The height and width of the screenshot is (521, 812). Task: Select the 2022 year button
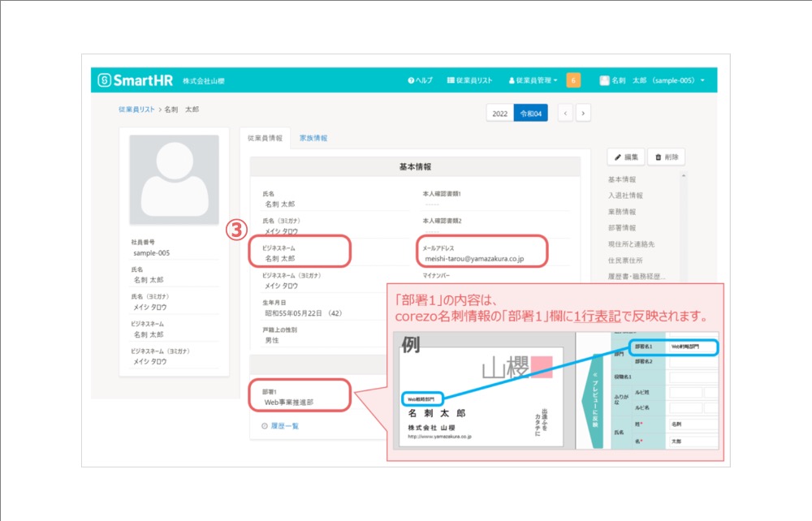pyautogui.click(x=499, y=114)
